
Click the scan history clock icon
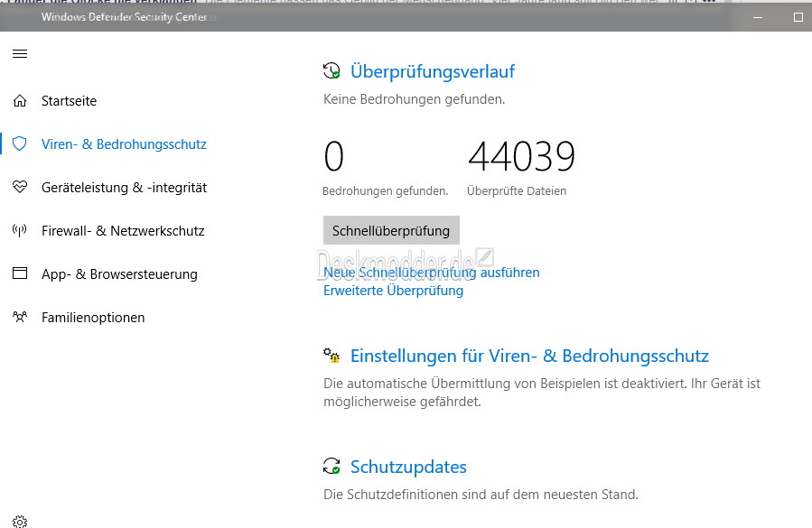tap(331, 70)
